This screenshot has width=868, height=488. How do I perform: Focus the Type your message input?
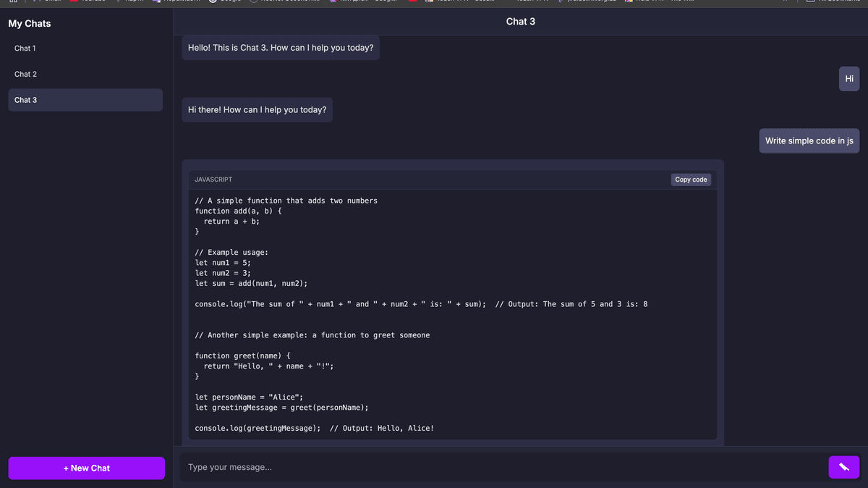point(501,468)
